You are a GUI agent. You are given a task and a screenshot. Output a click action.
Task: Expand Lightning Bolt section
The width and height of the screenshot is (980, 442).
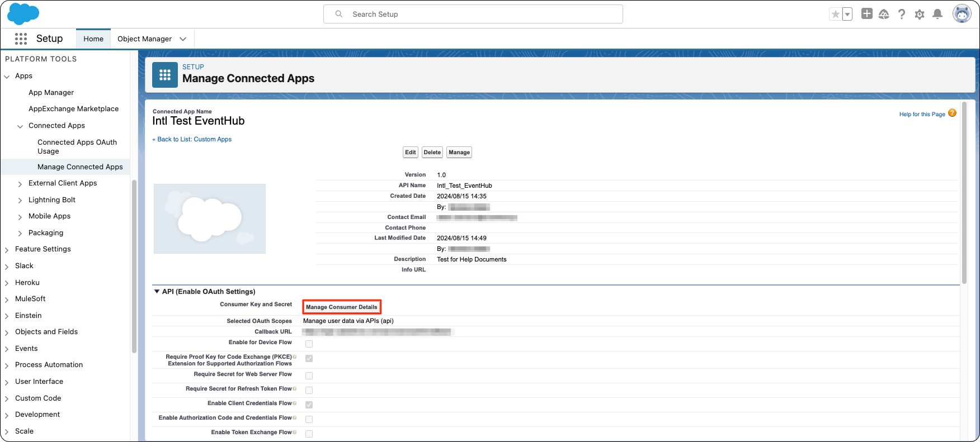pyautogui.click(x=20, y=201)
